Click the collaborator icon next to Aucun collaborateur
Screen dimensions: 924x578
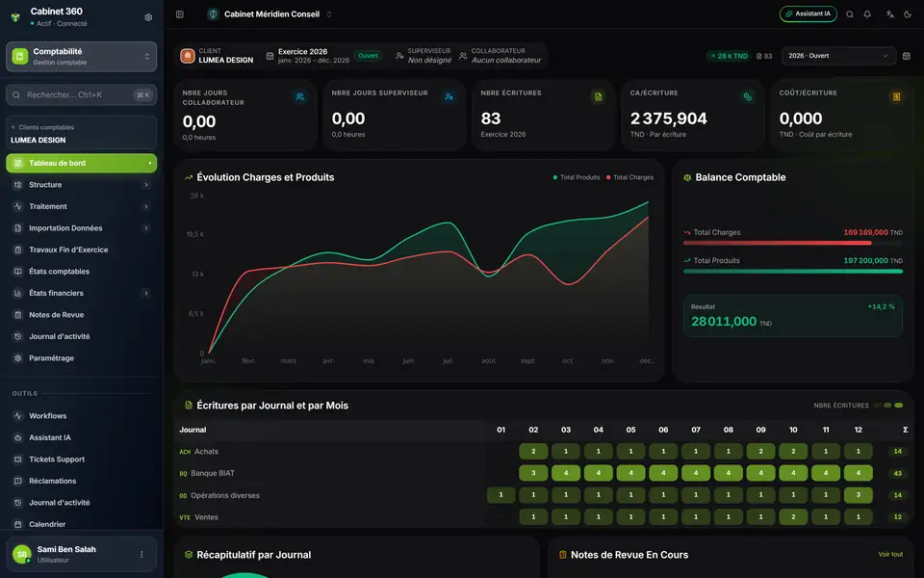coord(463,56)
